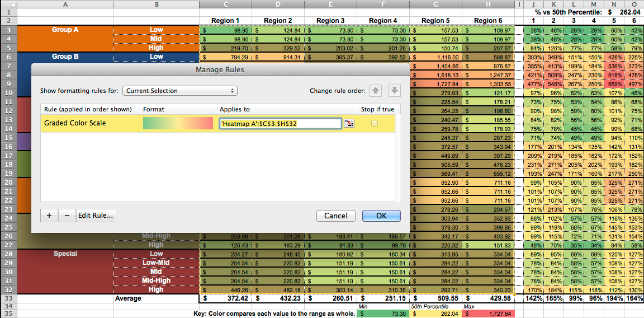The width and height of the screenshot is (644, 318).
Task: Confirm the rules with OK
Action: 381,216
